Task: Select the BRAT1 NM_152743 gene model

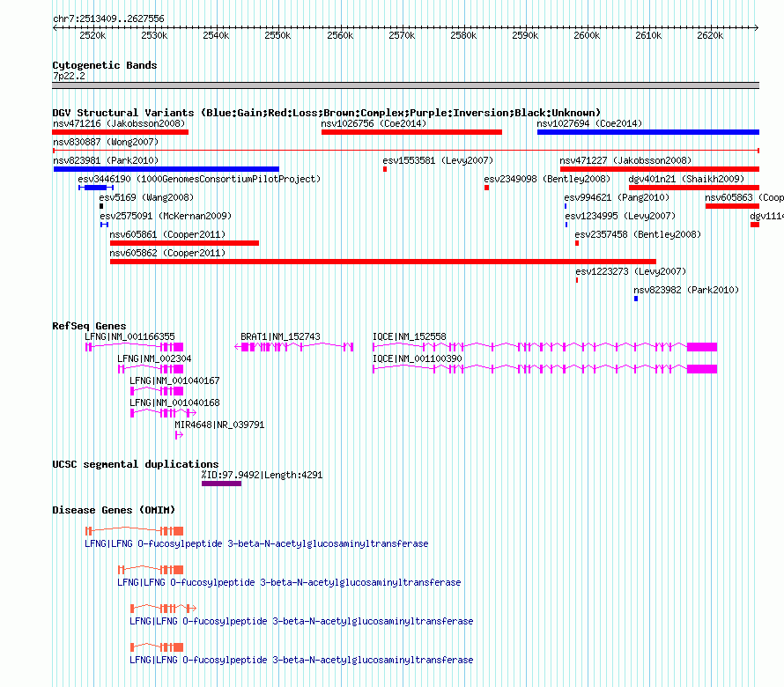Action: click(294, 347)
